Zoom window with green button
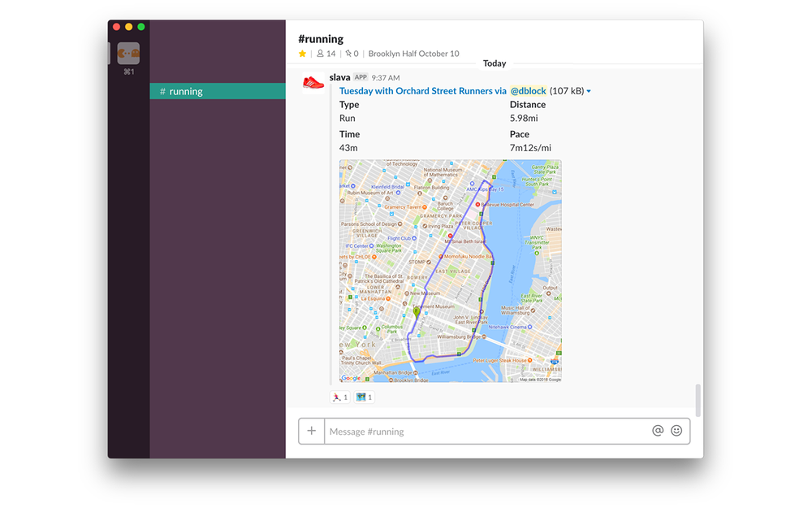Viewport: 812px width, 508px height. tap(140, 27)
